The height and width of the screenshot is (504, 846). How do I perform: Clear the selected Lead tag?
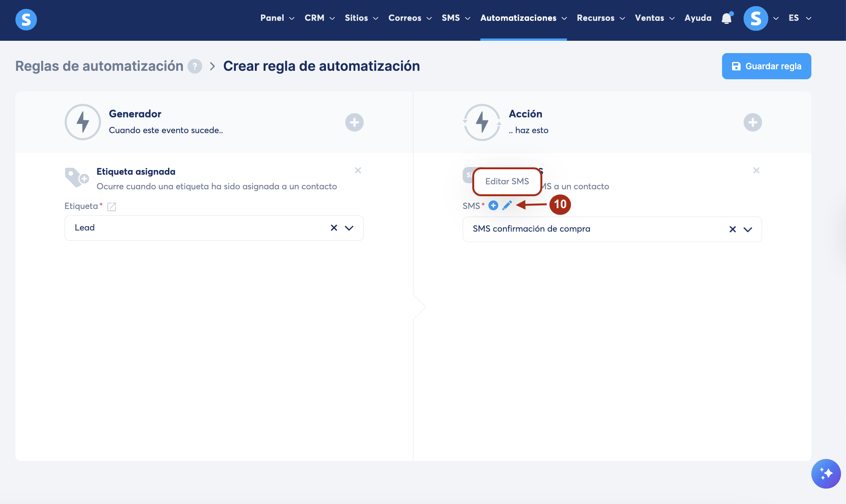tap(334, 228)
